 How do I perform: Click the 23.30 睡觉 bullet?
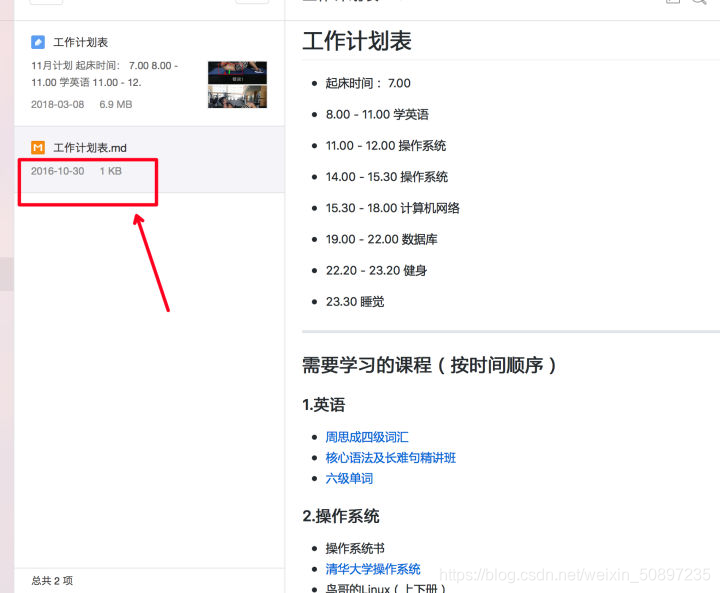coord(355,302)
